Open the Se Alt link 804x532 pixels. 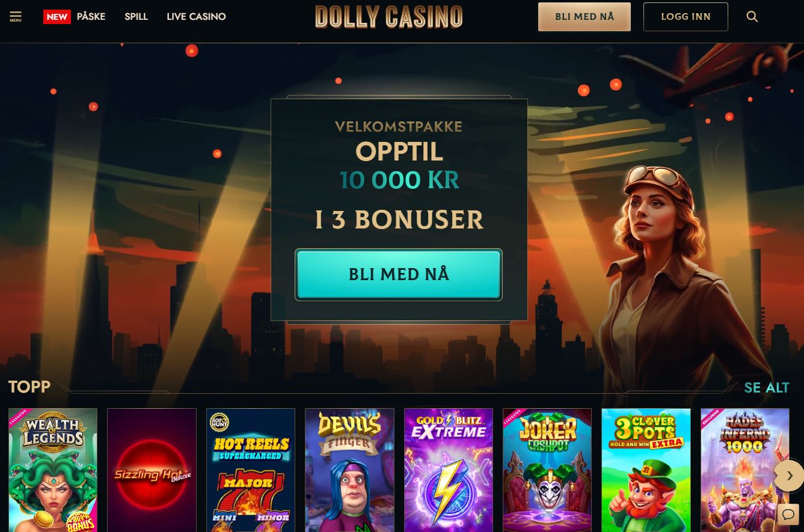tap(767, 388)
